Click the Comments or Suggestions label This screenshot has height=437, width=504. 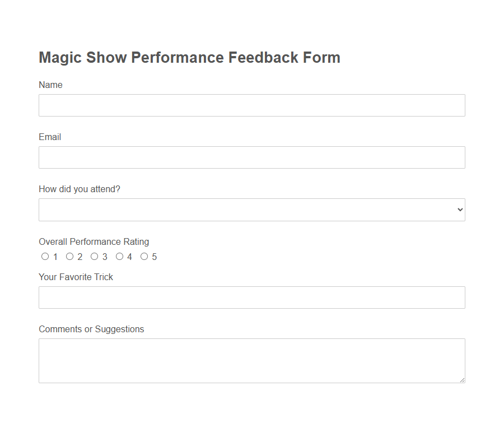[x=91, y=329]
